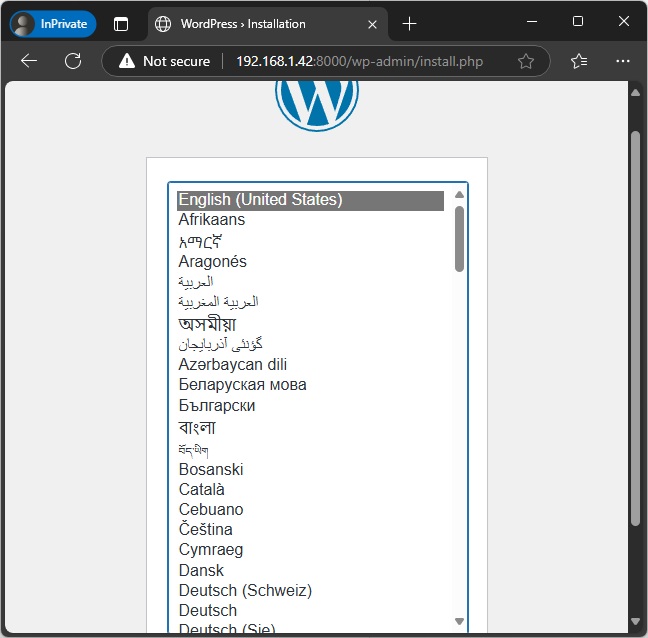Image resolution: width=648 pixels, height=638 pixels.
Task: Open browser Settings and more menu
Action: click(x=623, y=61)
